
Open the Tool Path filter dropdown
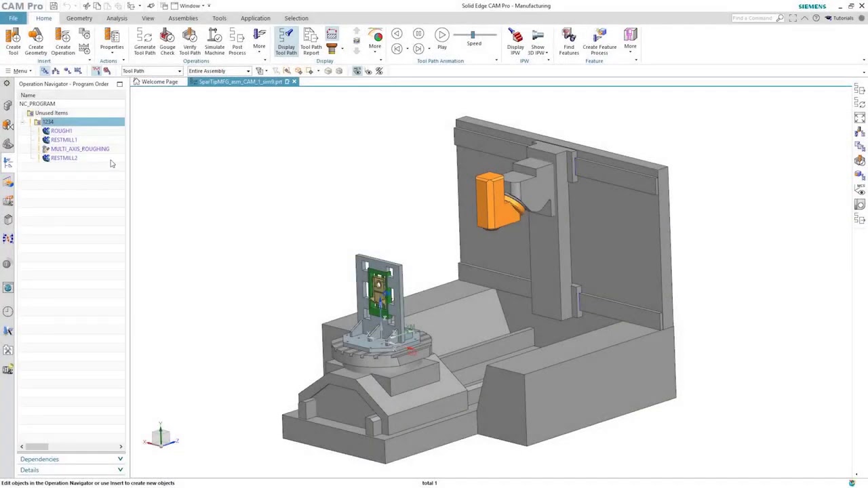pos(152,71)
